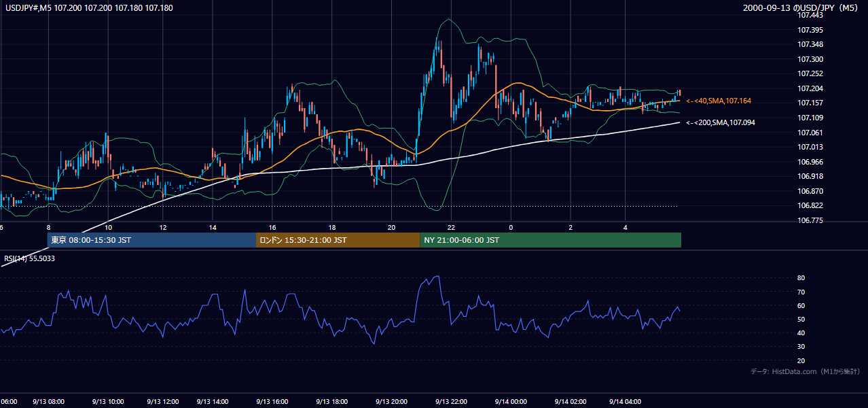Click the RSI scale value 20
Screen dimensions: 868x408
(x=801, y=360)
